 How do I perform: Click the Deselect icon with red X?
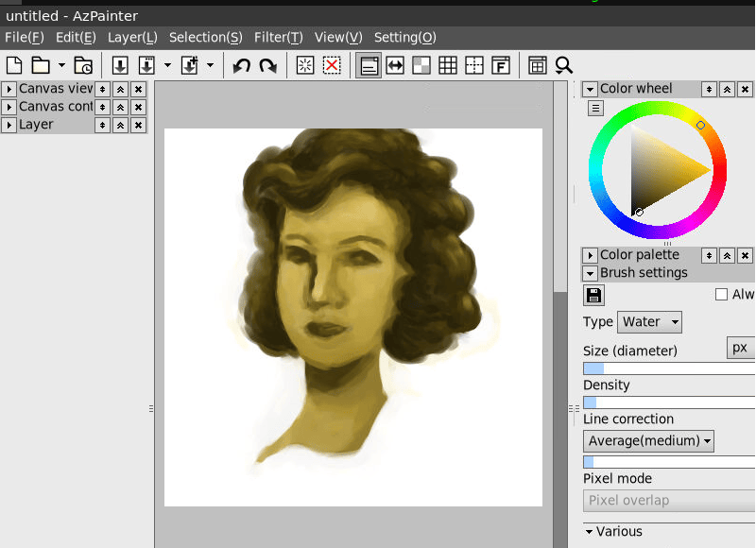coord(332,65)
